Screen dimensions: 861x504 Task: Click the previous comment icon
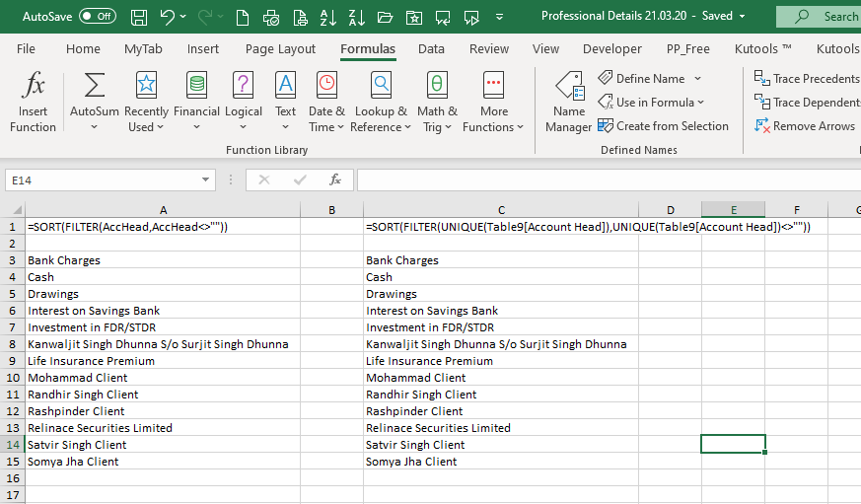[443, 18]
